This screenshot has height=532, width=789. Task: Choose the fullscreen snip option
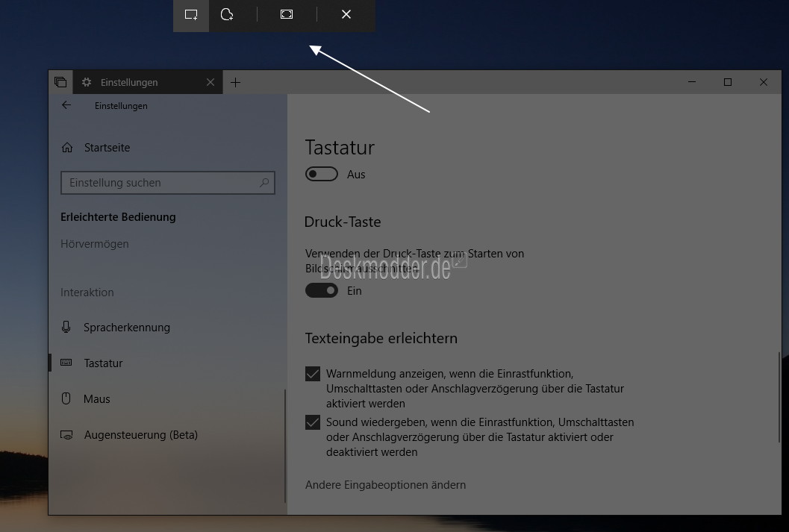pyautogui.click(x=287, y=15)
